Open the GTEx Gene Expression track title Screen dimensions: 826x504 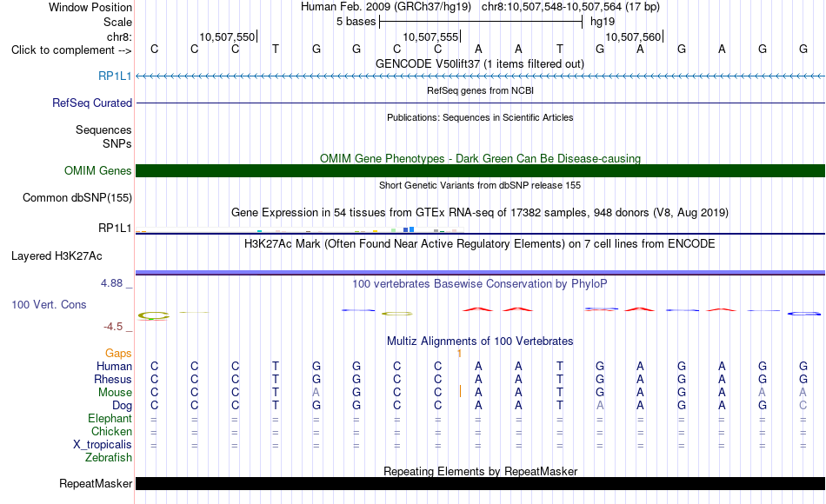480,213
